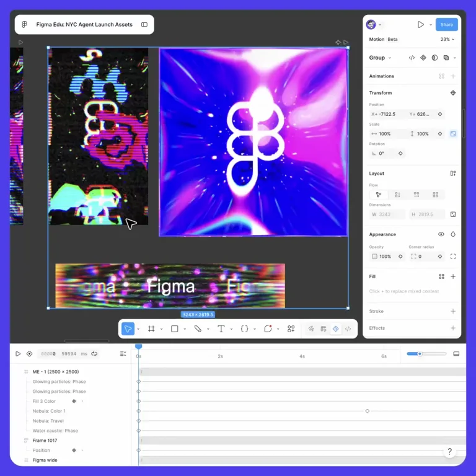Click the X position input field
The height and width of the screenshot is (476, 476).
(x=387, y=114)
